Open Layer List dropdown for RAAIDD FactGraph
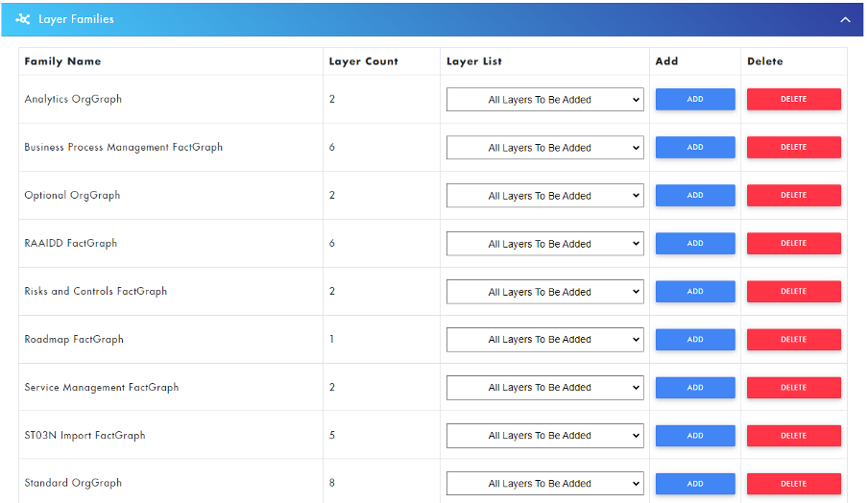Image resolution: width=868 pixels, height=503 pixels. [544, 244]
